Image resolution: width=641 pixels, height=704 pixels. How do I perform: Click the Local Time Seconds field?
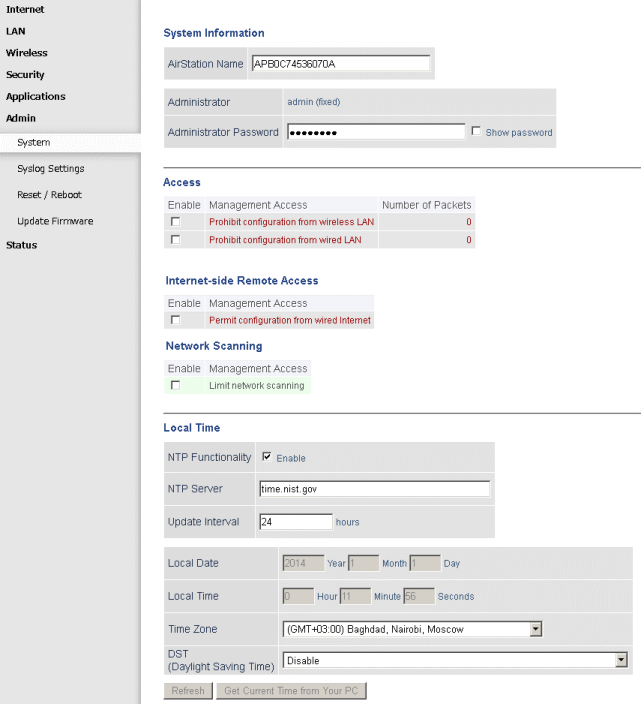(x=419, y=596)
